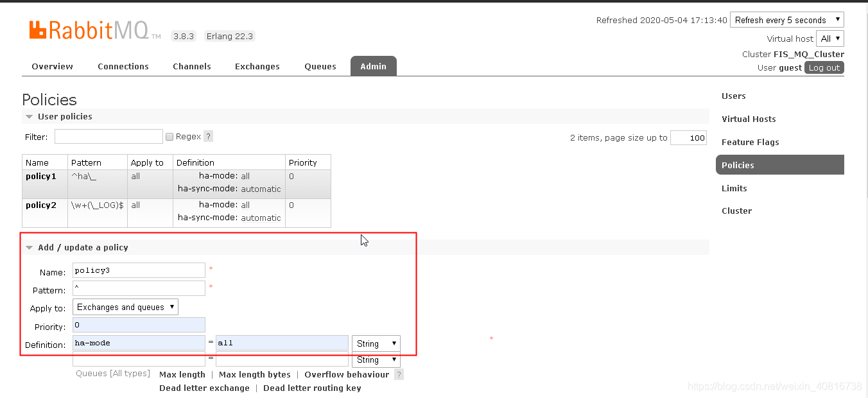
Task: Click the Pattern field containing ^
Action: (139, 288)
